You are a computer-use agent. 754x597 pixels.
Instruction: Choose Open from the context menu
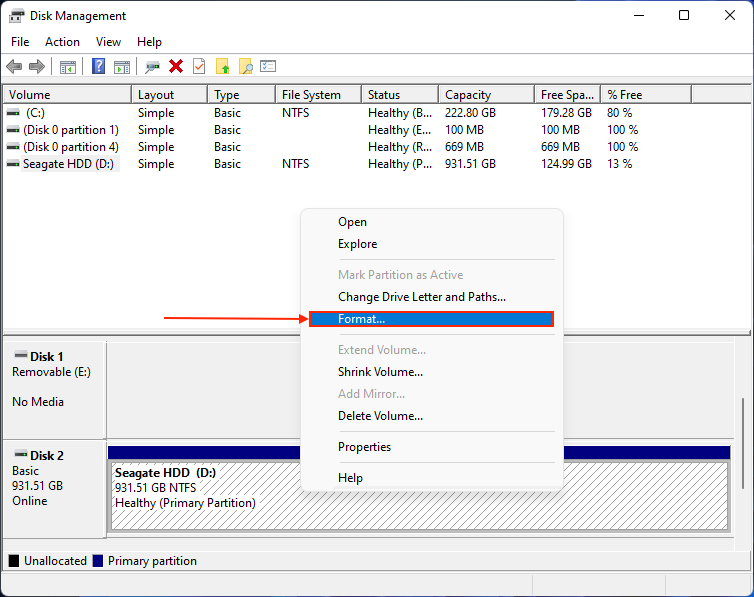(x=431, y=222)
